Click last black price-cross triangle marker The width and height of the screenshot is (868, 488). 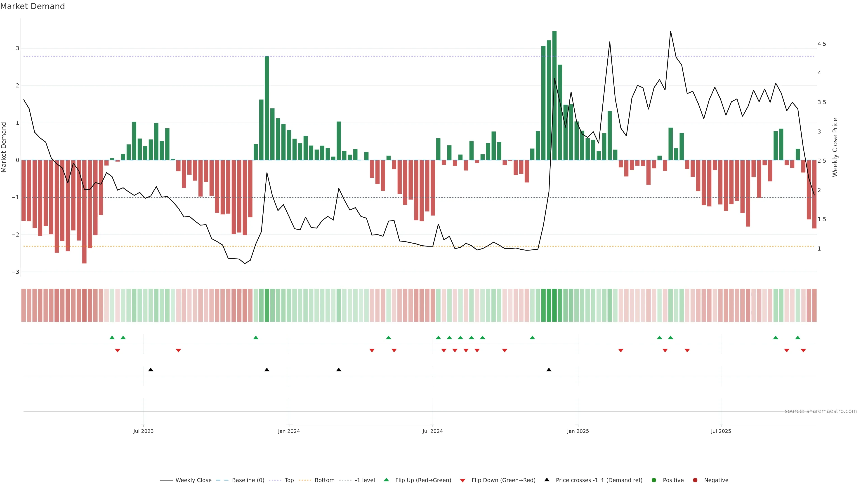point(549,370)
